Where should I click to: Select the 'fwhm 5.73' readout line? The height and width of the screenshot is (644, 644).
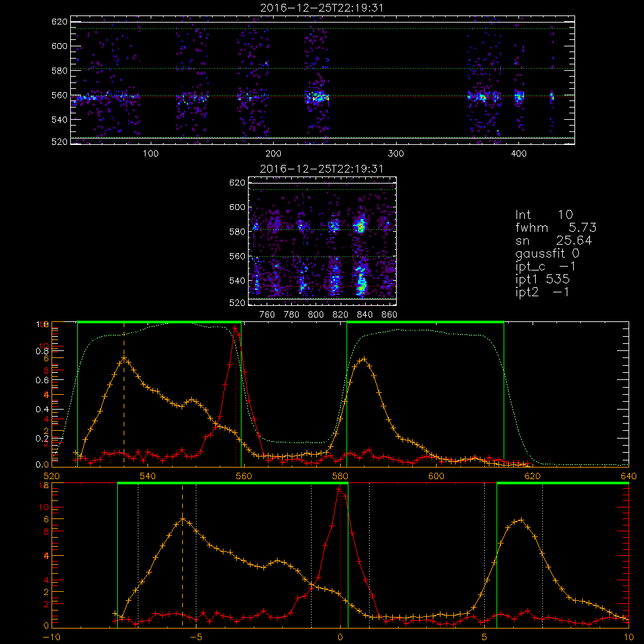pyautogui.click(x=556, y=227)
